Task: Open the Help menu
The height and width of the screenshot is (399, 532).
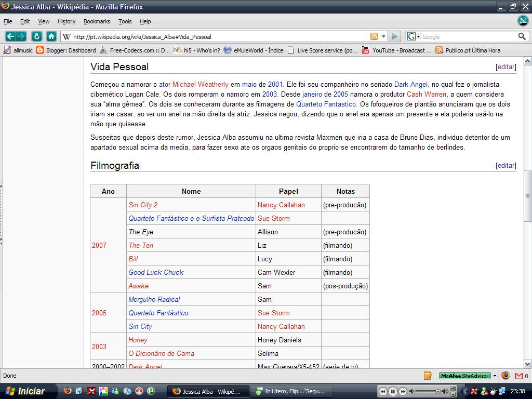Action: pos(145,21)
